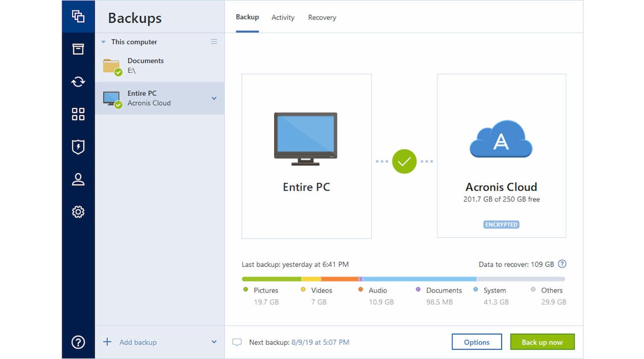Collapse the This computer group
Image resolution: width=644 pixels, height=359 pixels.
(x=104, y=42)
